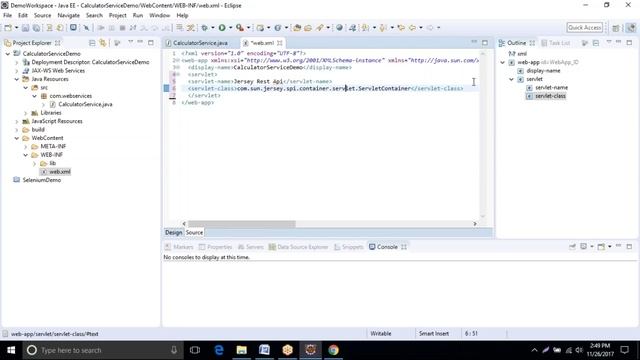Open the Servers tab
Viewport: 640px width, 360px height.
pyautogui.click(x=251, y=247)
